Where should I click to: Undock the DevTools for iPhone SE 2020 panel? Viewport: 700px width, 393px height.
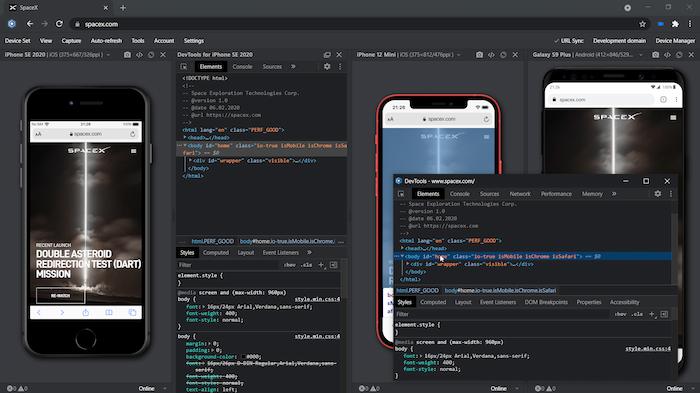point(327,54)
